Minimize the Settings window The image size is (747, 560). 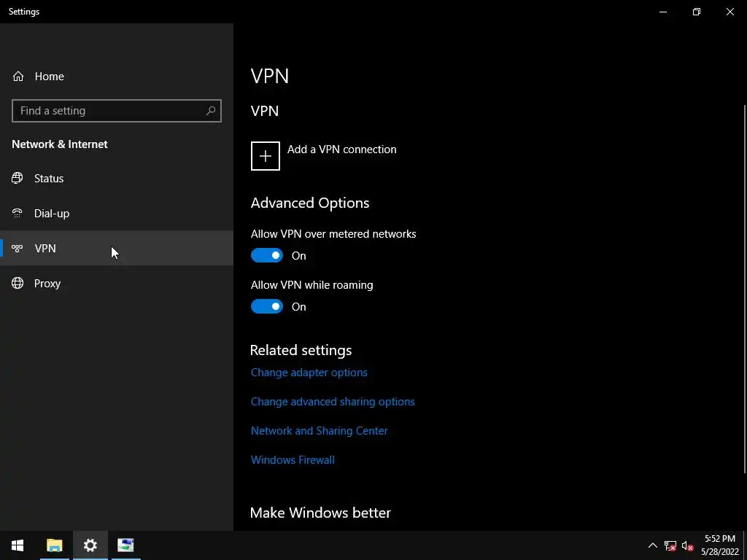pos(663,12)
